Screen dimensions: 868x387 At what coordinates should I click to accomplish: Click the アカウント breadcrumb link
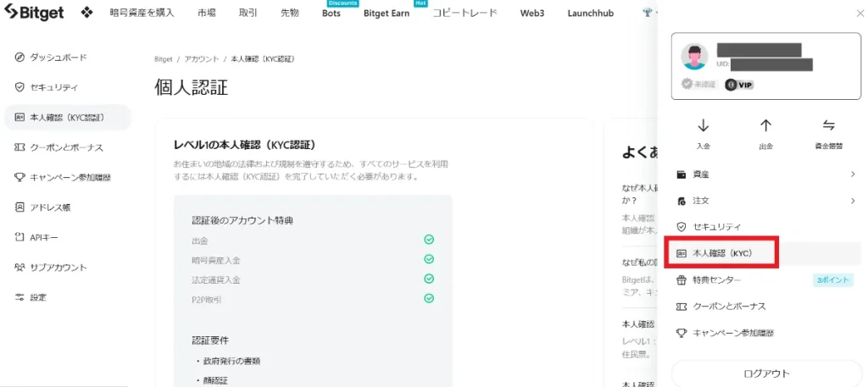[x=202, y=58]
